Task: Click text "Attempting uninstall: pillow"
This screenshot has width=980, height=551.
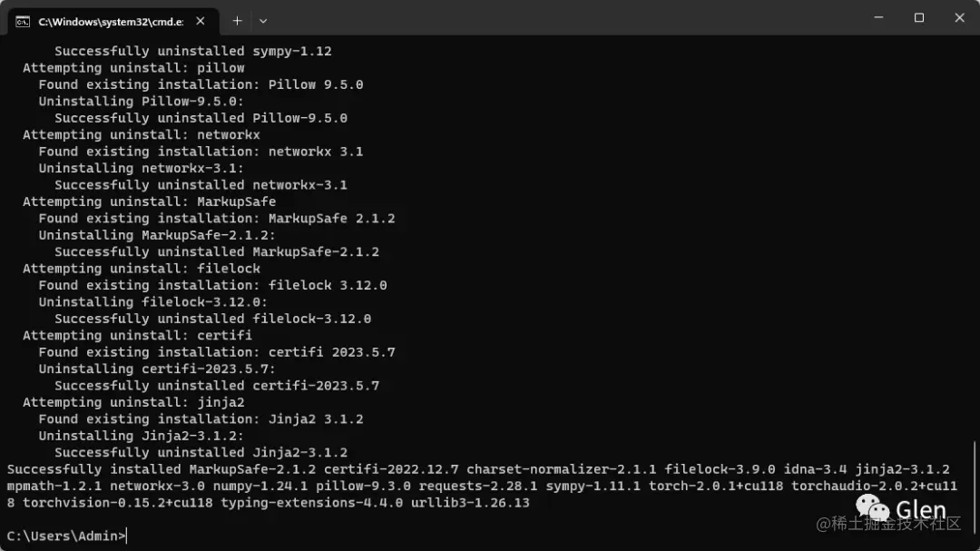Action: [133, 67]
